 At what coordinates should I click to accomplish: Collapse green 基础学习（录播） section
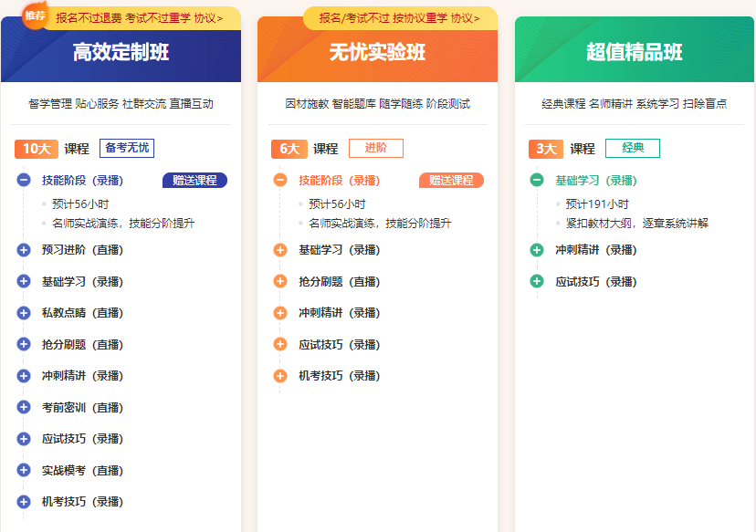pos(537,180)
